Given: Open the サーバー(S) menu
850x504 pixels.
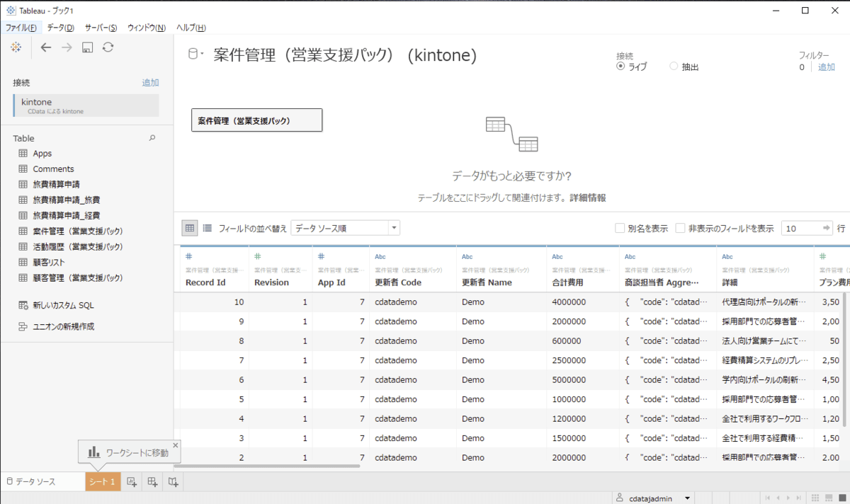Looking at the screenshot, I should tap(101, 28).
